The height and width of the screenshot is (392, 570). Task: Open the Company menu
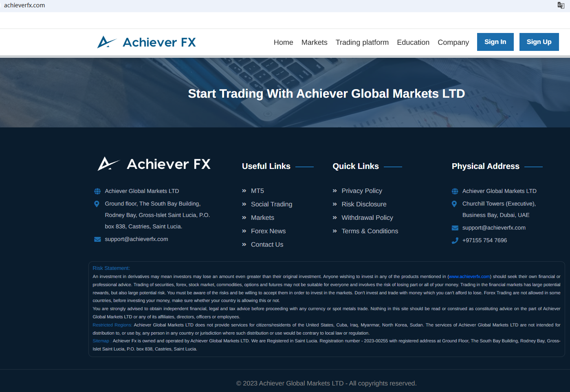(x=453, y=42)
